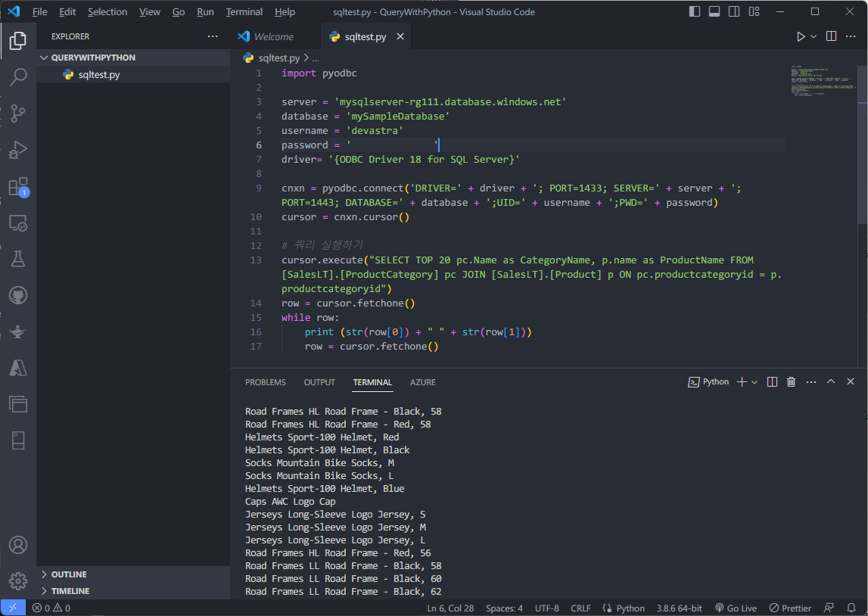Open the run options dropdown arrow

[814, 36]
